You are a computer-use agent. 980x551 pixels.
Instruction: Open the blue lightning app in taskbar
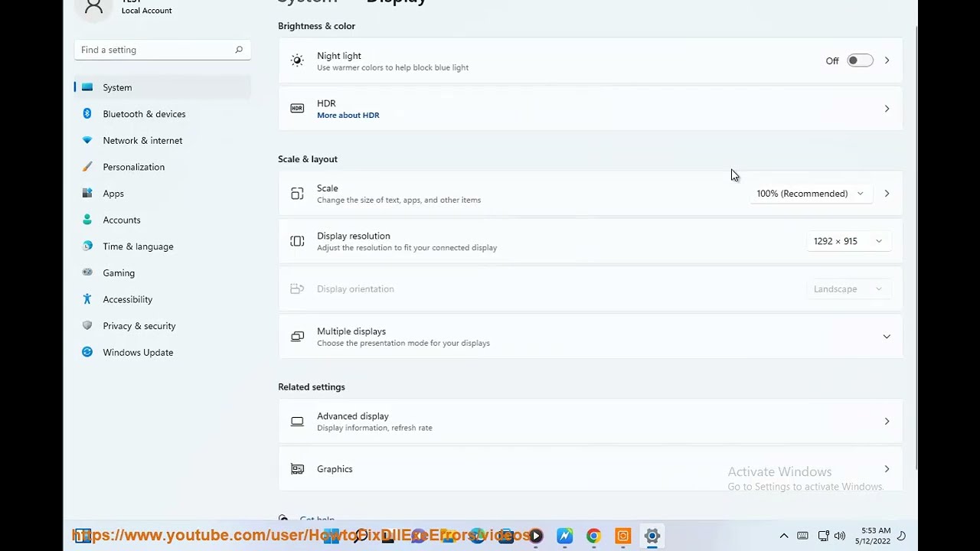click(564, 536)
